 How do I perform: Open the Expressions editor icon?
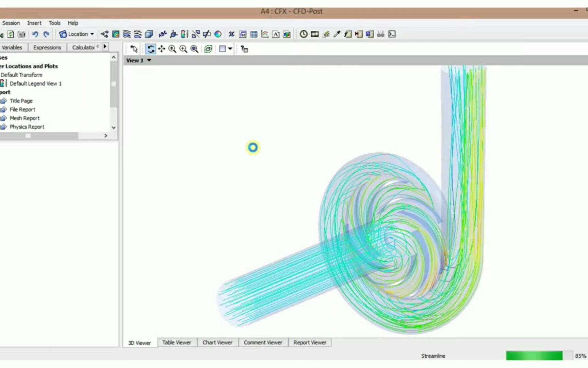tap(242, 34)
